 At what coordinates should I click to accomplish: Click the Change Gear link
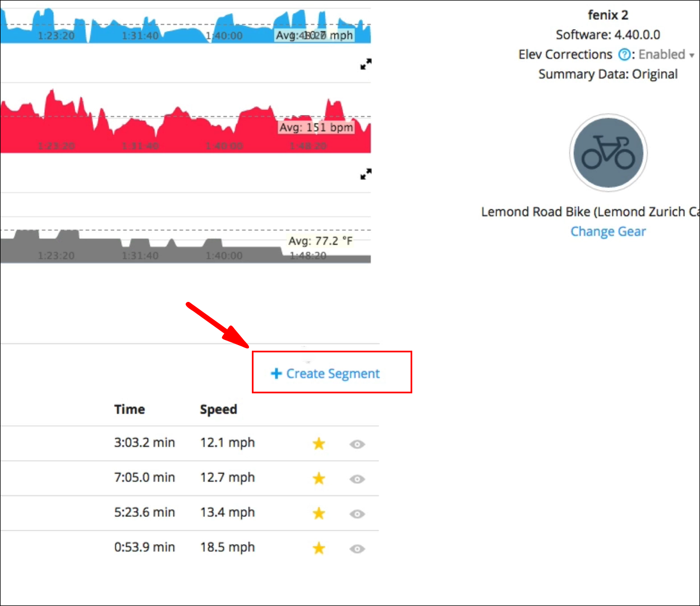pos(608,232)
